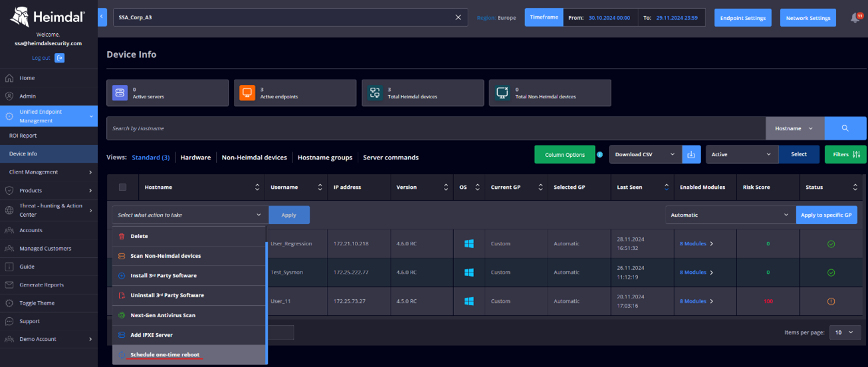This screenshot has height=367, width=868.
Task: Click the Column Options button
Action: (564, 154)
